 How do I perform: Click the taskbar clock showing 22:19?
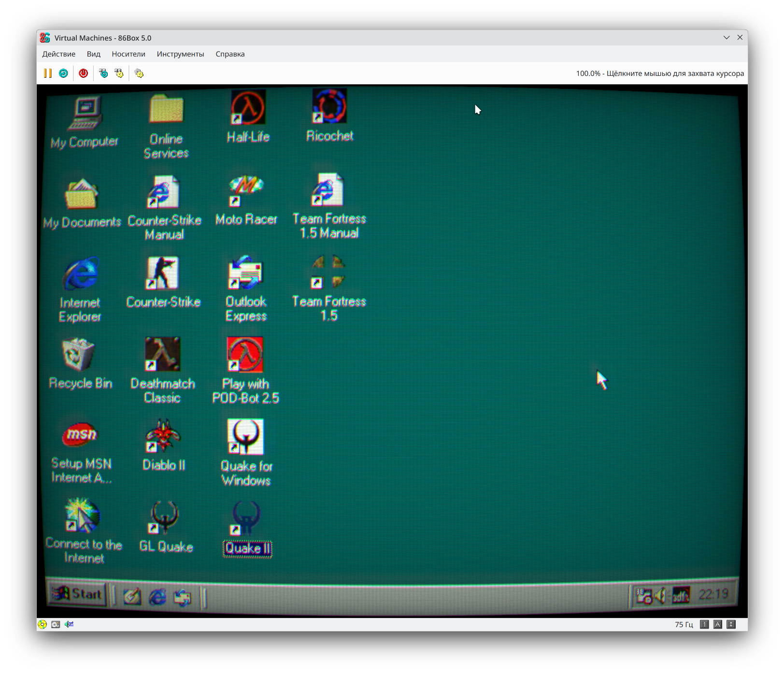pos(713,594)
